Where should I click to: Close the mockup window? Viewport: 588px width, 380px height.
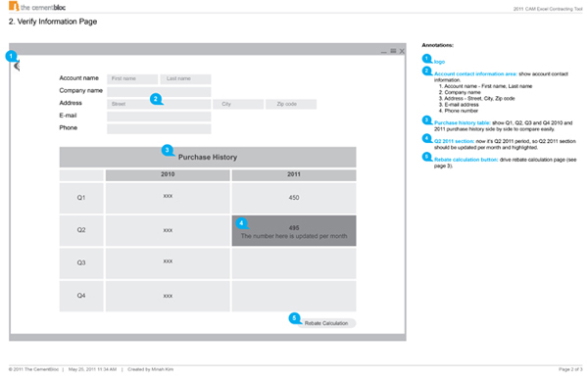(x=402, y=51)
